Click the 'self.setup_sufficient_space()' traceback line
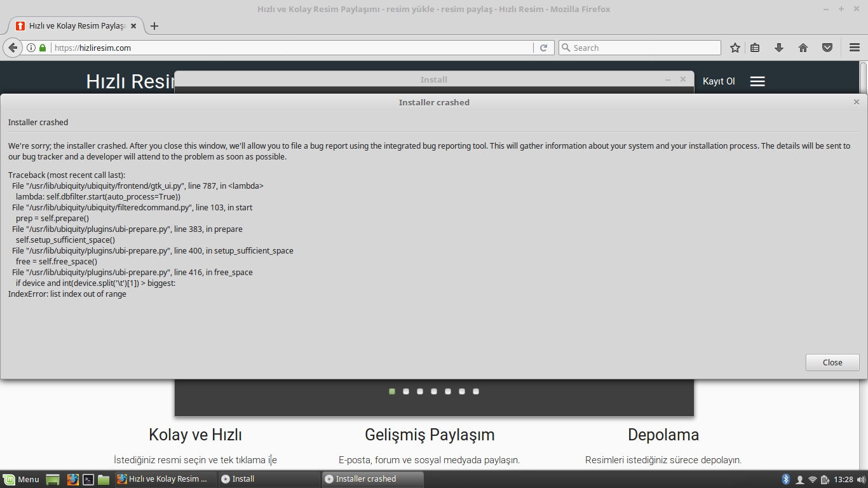Viewport: 868px width, 488px height. pyautogui.click(x=65, y=240)
